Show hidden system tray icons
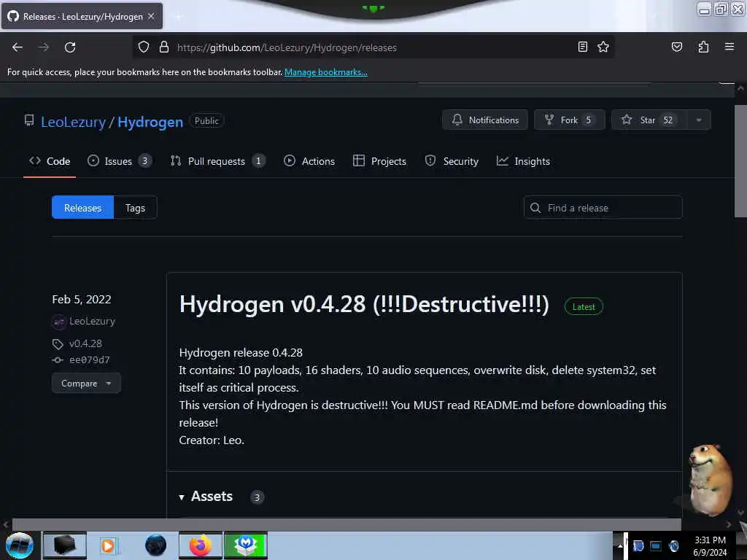Screen dimensions: 747x560 (620, 545)
